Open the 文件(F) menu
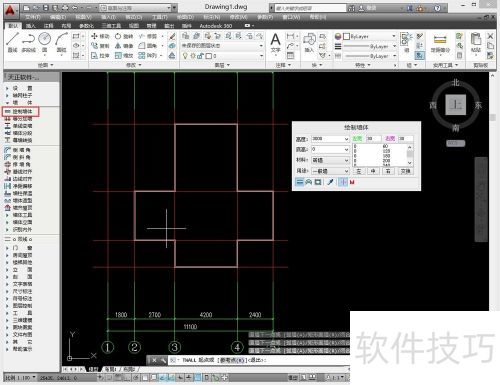The width and height of the screenshot is (500, 385). [x=33, y=17]
